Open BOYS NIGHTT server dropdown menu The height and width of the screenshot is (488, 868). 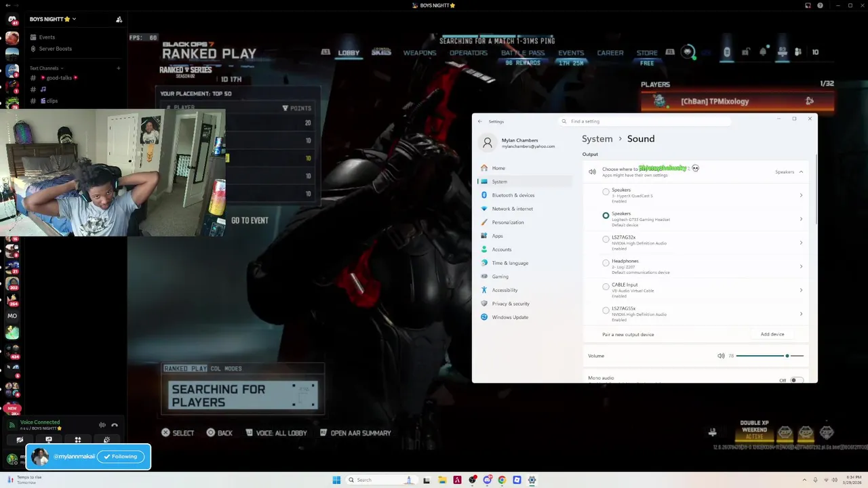tap(53, 19)
